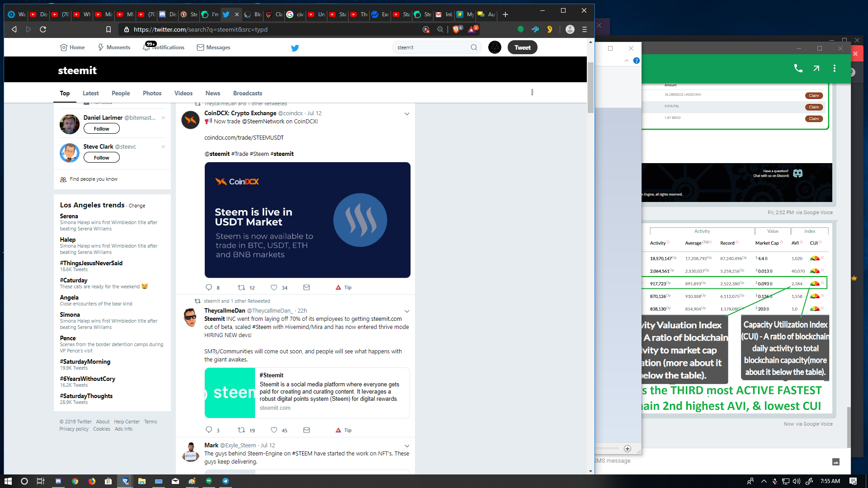Switch to the Broadcasts tab

(247, 93)
